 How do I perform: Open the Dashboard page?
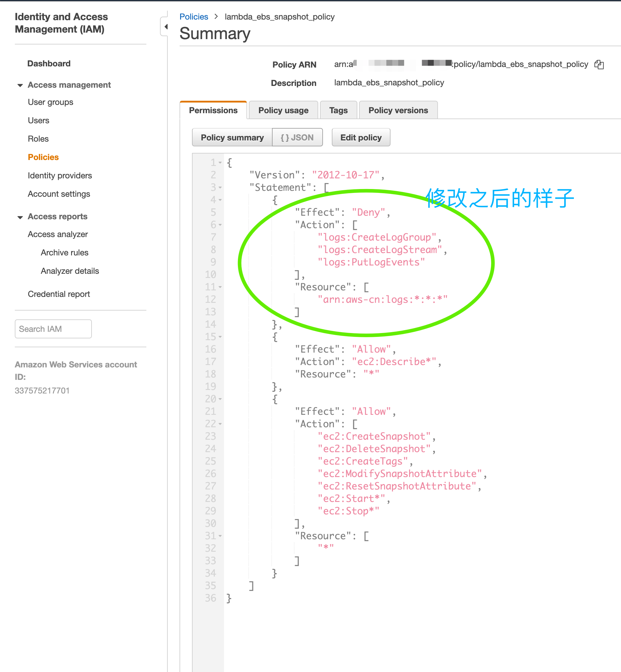point(49,63)
